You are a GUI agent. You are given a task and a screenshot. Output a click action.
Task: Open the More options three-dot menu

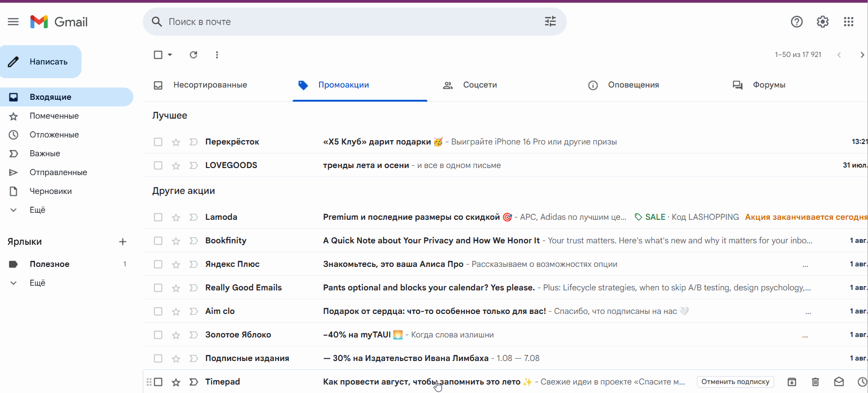pyautogui.click(x=217, y=55)
